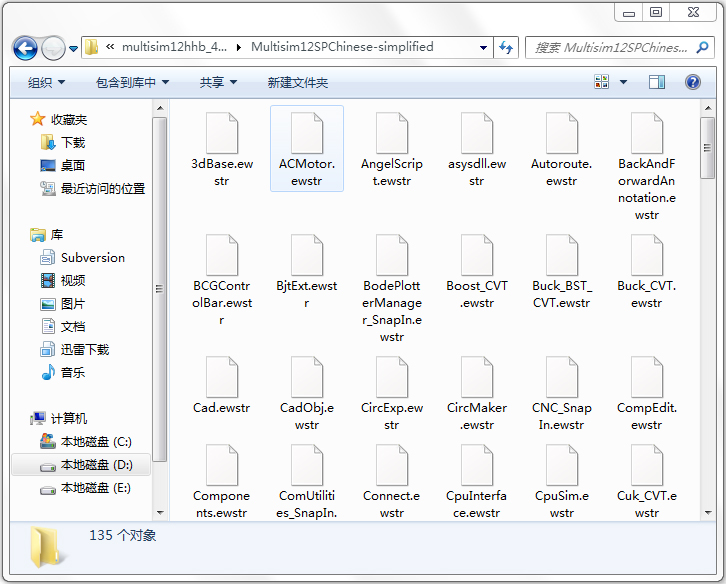This screenshot has width=726, height=584.
Task: Select file 3dBase.ewstr
Action: [222, 148]
